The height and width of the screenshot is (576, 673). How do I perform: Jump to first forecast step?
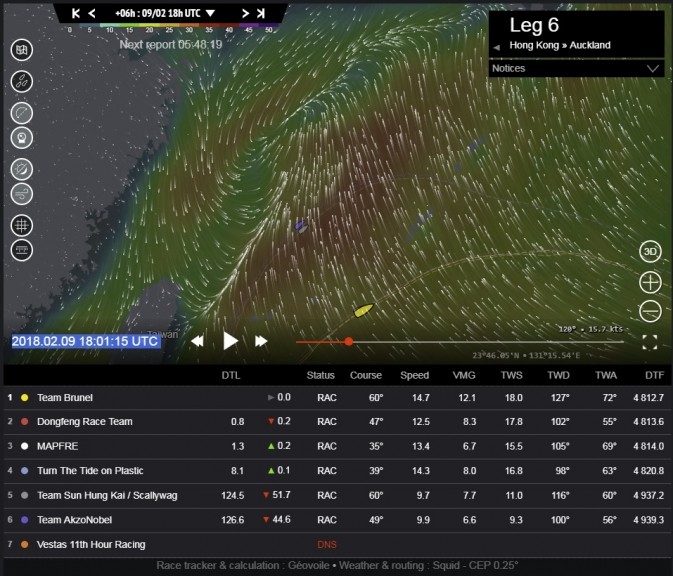pyautogui.click(x=76, y=13)
